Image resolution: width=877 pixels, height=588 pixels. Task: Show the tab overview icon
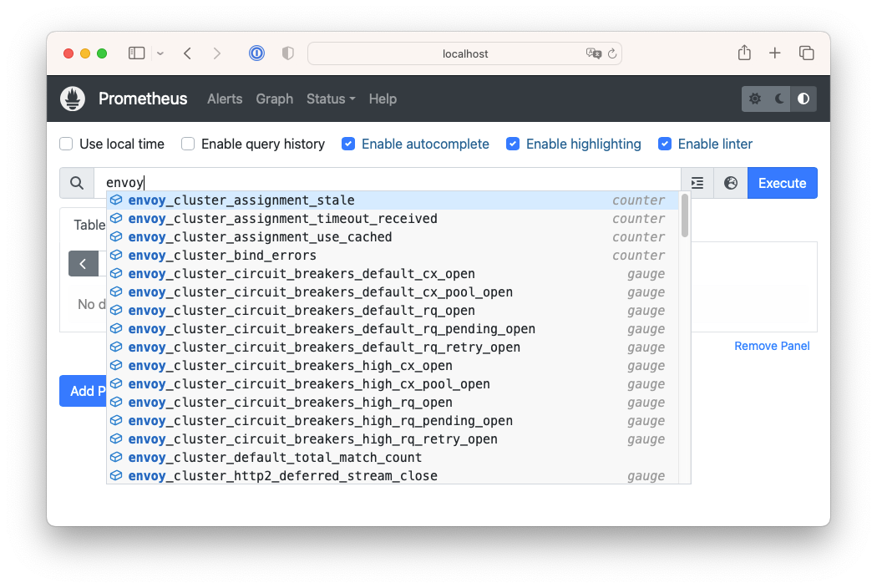pyautogui.click(x=806, y=53)
